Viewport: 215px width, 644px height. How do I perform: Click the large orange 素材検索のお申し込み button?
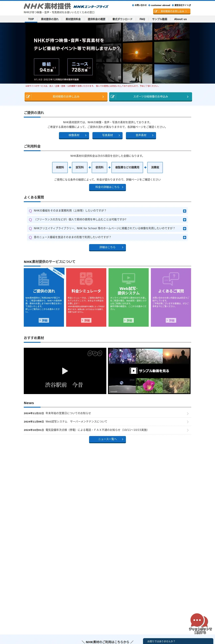click(66, 96)
